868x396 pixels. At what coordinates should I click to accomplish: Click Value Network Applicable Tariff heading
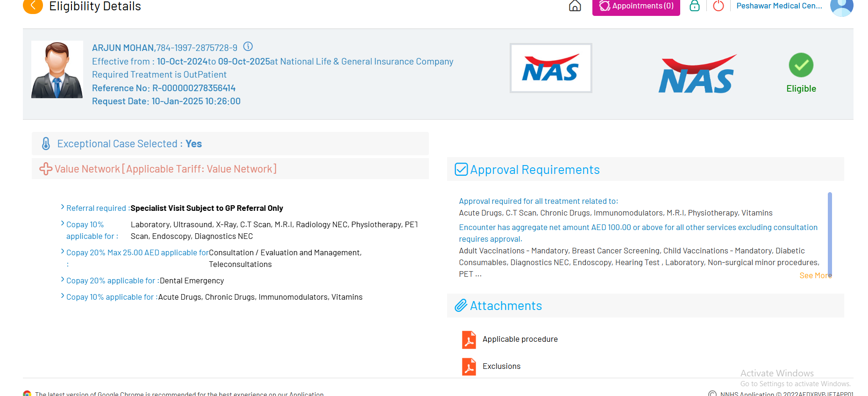pos(165,169)
